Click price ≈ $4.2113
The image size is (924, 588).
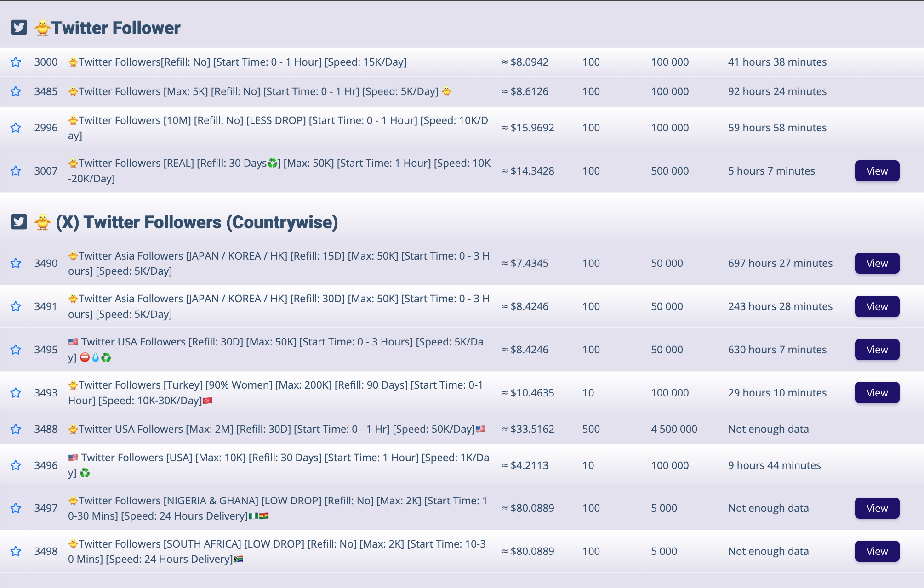(525, 465)
